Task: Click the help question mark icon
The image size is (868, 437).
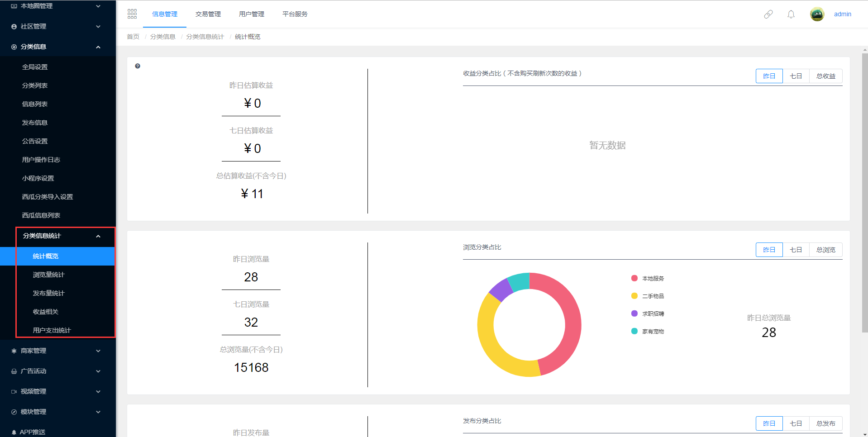Action: coord(138,66)
